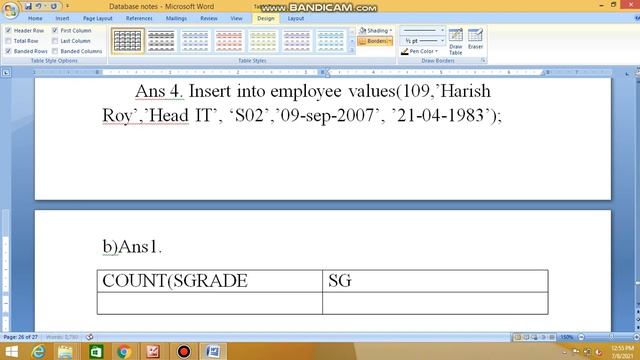Screen dimensions: 640x360
Task: Open Google Chrome from taskbar
Action: [x=124, y=351]
